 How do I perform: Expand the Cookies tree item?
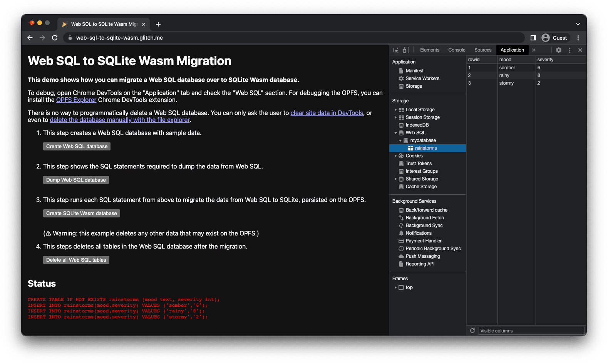pos(395,156)
